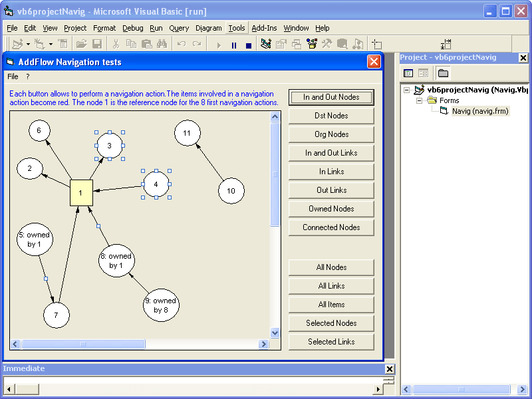Open dropdown arrow beside Add Form icon

coord(51,44)
